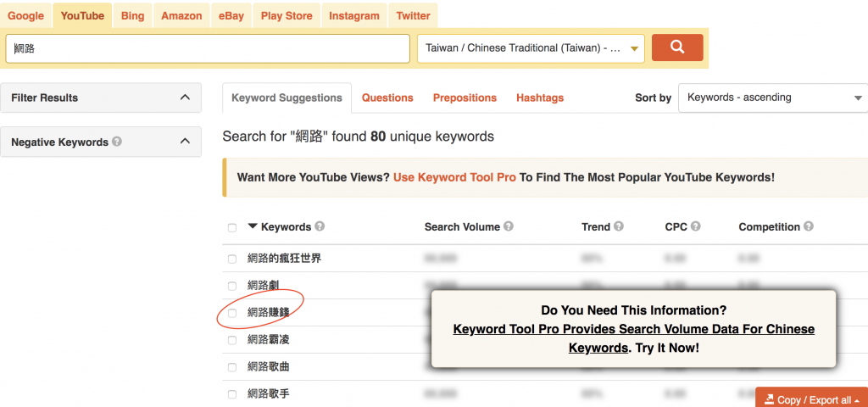868x407 pixels.
Task: Click the keyword search input field
Action: coord(208,48)
